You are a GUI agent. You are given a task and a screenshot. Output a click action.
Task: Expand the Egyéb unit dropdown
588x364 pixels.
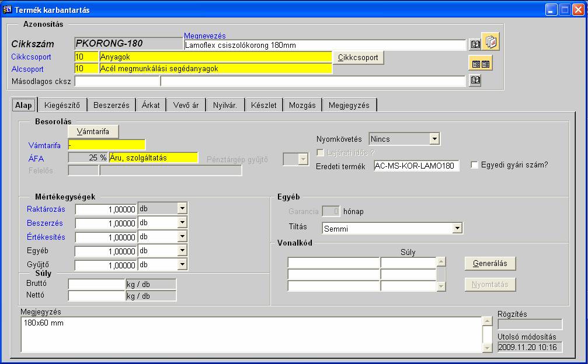[x=182, y=250]
